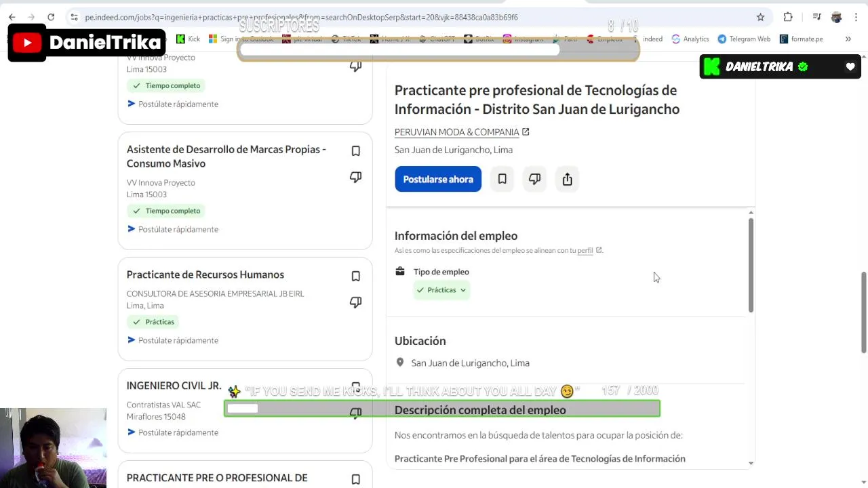
Task: Click the detail pane scroll-down arrow
Action: pyautogui.click(x=751, y=464)
